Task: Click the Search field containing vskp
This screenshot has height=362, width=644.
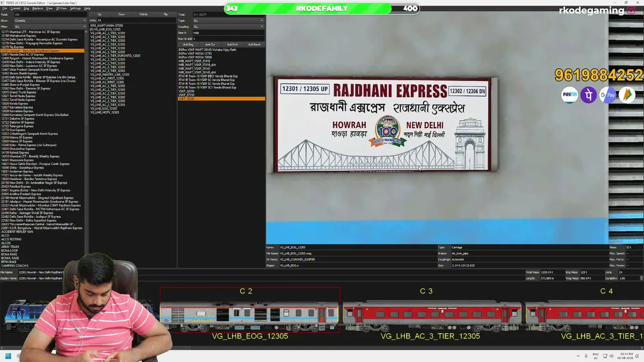Action: tap(228, 33)
